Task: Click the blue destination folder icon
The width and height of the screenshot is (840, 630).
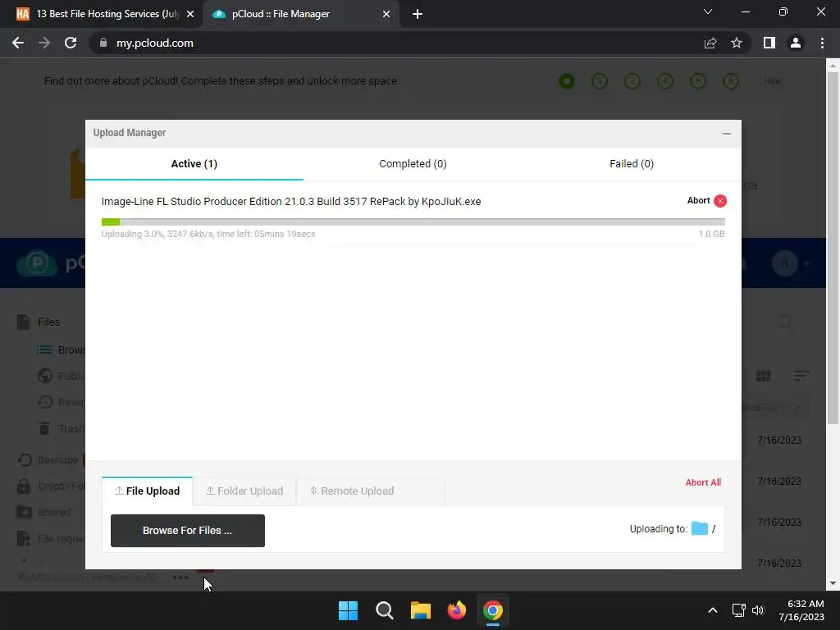Action: 699,529
